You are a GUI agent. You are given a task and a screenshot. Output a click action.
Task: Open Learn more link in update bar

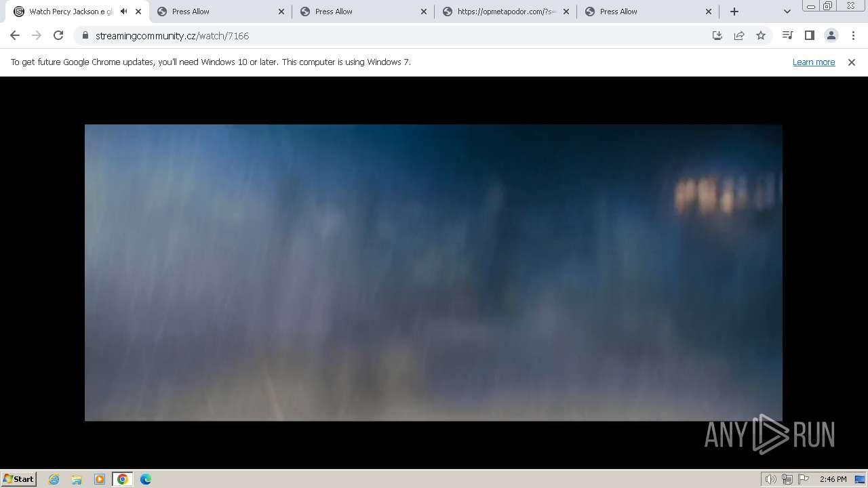point(814,62)
